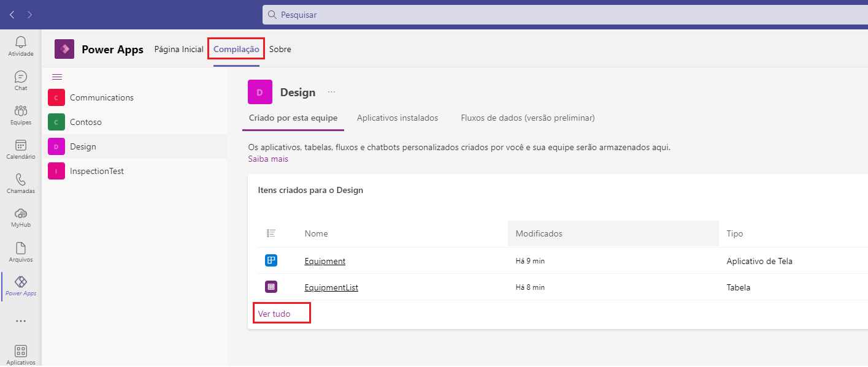Select Contoso team in list
Image resolution: width=868 pixels, height=367 pixels.
point(134,122)
